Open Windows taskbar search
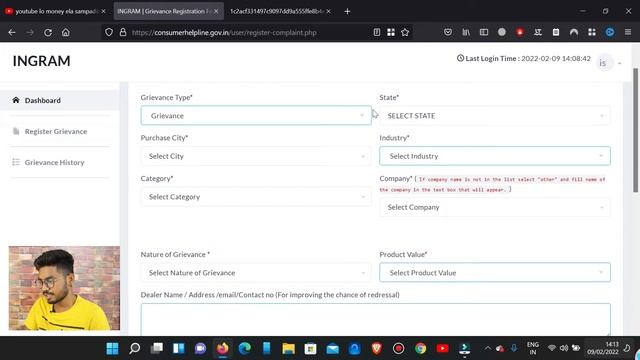 (x=134, y=348)
